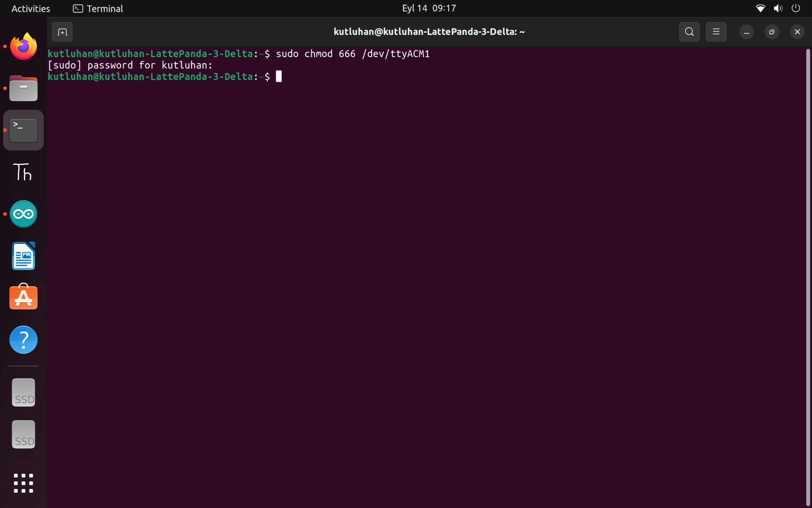The width and height of the screenshot is (812, 508).
Task: Open the second SSD drive
Action: click(x=23, y=435)
